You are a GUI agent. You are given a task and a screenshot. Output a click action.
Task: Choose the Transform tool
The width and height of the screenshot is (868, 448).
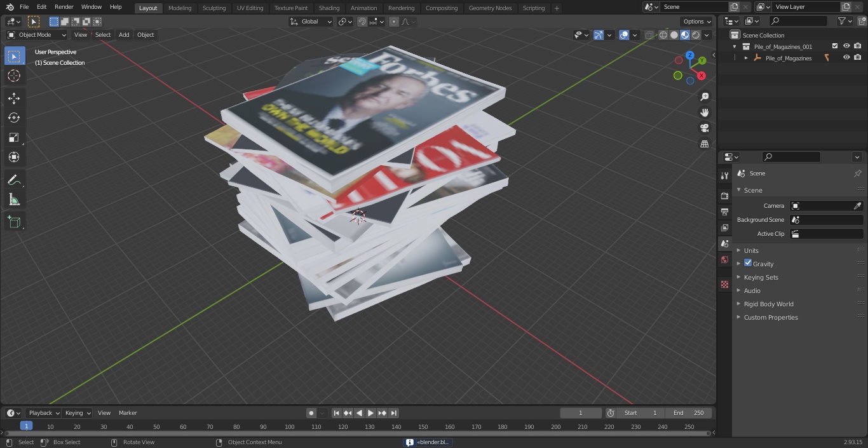tap(14, 157)
